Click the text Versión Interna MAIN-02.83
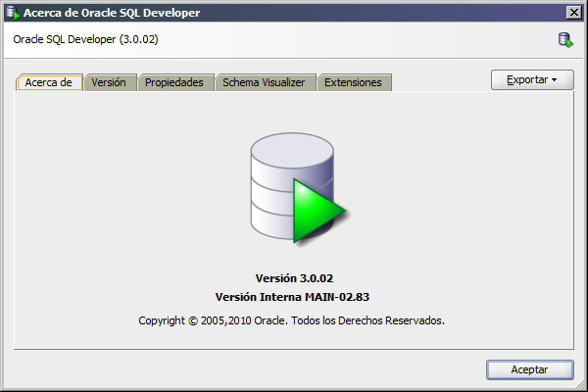Screen dimensions: 588x392 pos(292,297)
